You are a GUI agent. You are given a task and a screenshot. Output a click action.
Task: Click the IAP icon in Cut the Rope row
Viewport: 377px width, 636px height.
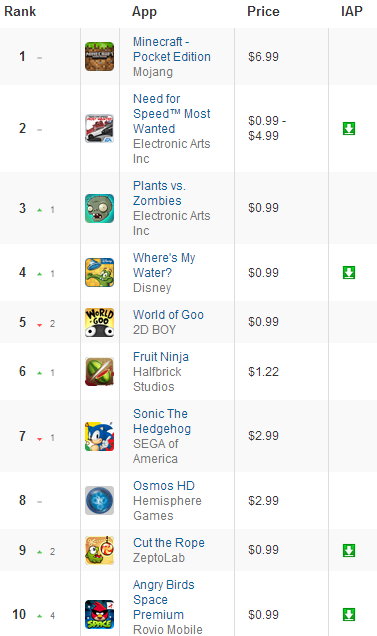[x=349, y=550]
